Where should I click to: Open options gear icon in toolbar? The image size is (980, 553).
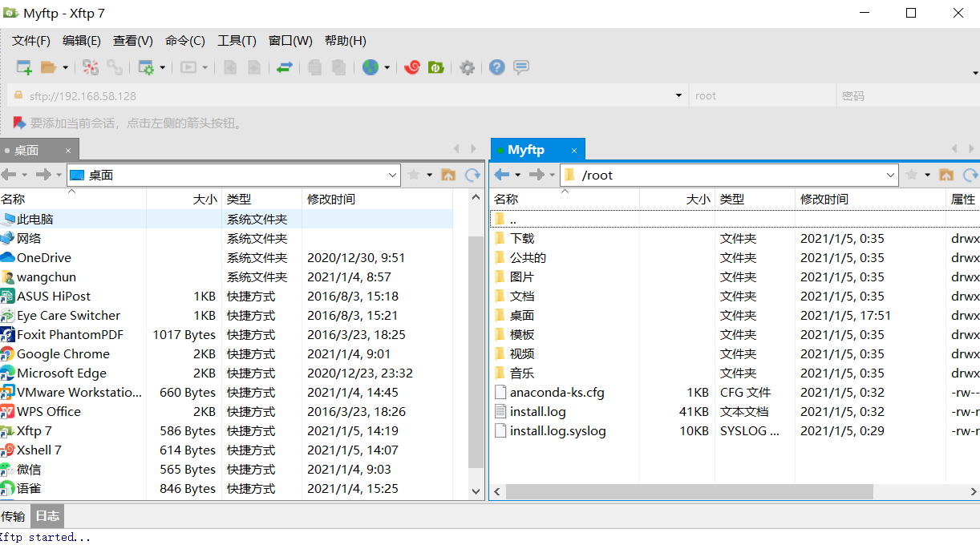click(467, 68)
